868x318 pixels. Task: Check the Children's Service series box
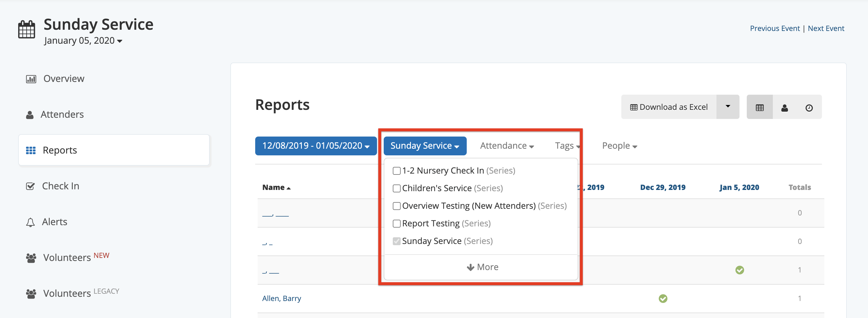click(x=397, y=188)
